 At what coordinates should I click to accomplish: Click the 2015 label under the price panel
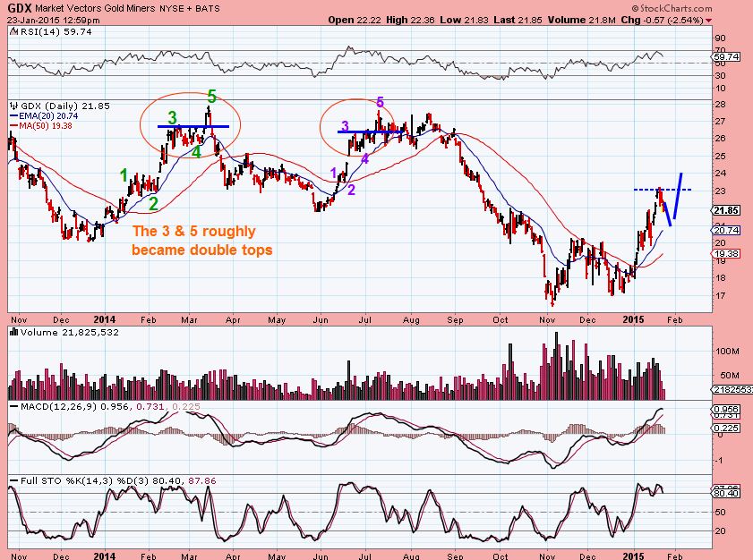(634, 319)
